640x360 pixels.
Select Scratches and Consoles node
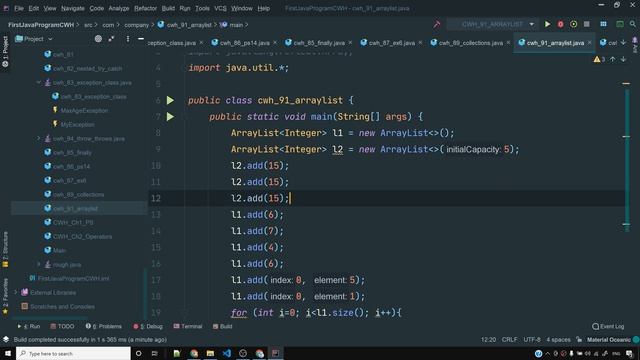tap(62, 307)
